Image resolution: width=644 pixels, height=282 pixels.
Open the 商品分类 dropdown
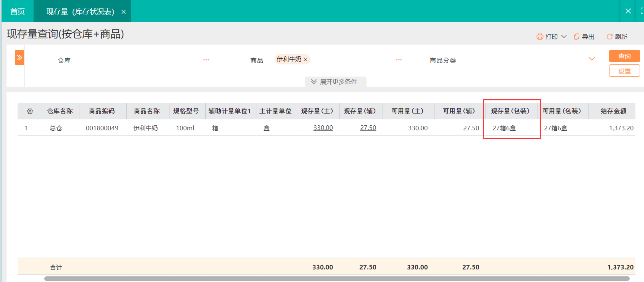click(592, 59)
